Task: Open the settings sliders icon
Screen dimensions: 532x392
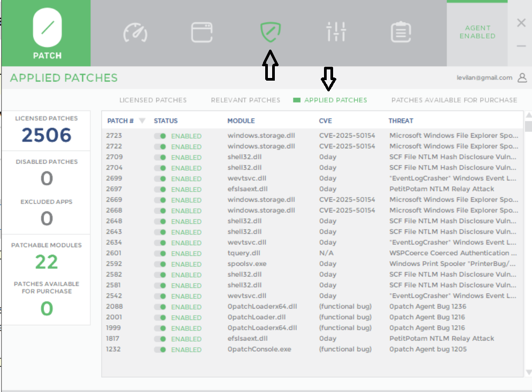Action: pyautogui.click(x=336, y=32)
